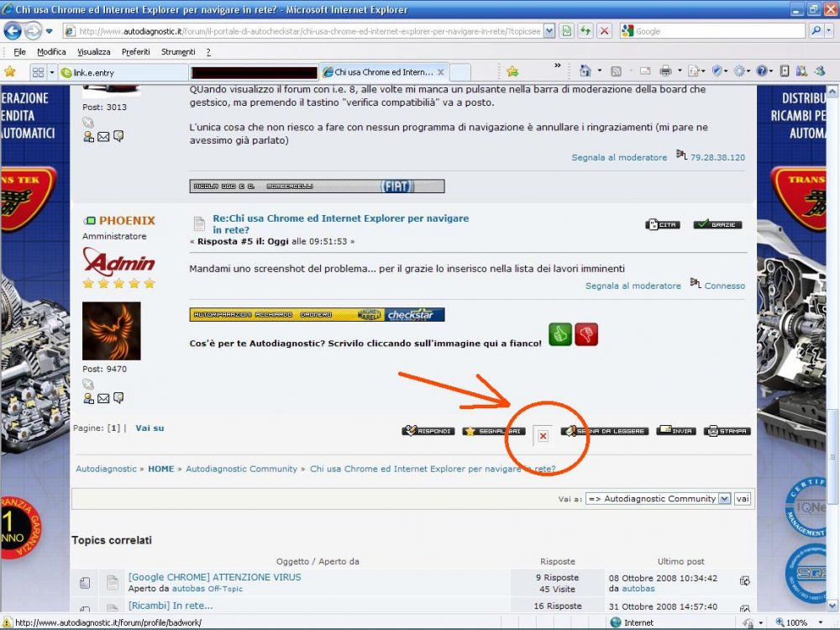Expand the 'Autodiagnostic Community' jump-to dropdown
This screenshot has height=630, width=840.
pos(724,498)
